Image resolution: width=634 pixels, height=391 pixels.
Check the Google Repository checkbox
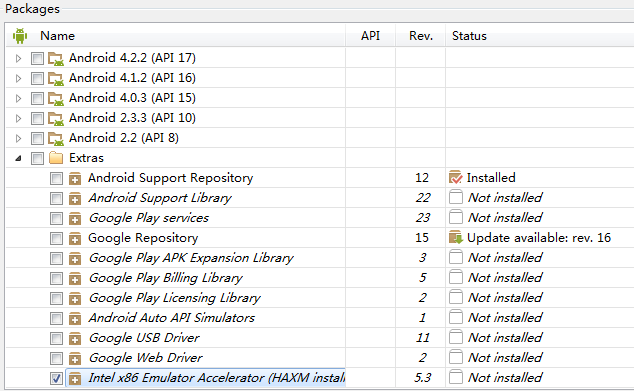click(x=56, y=238)
